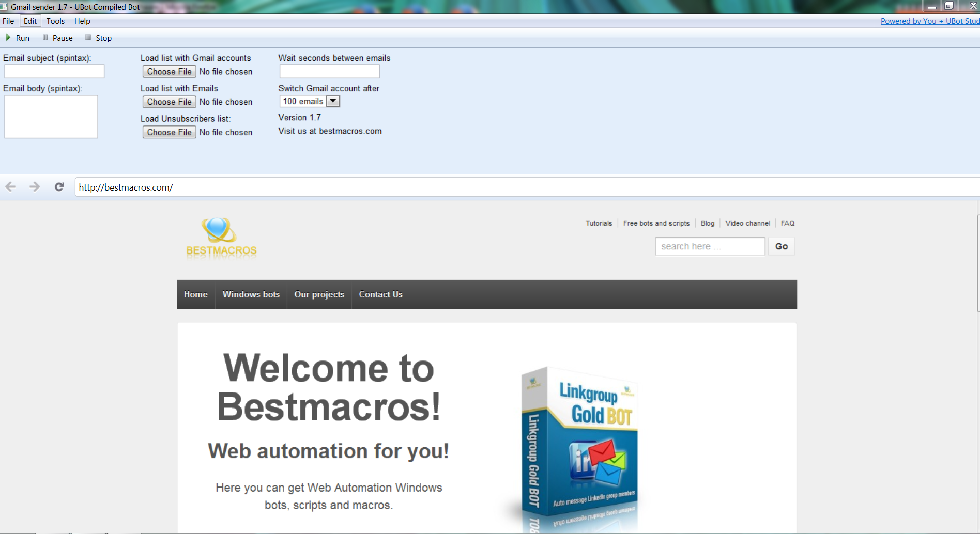980x534 pixels.
Task: Click the browser URL address bar
Action: (527, 187)
